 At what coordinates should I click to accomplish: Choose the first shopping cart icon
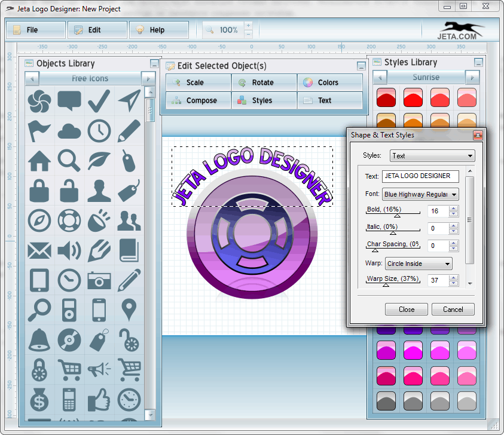pyautogui.click(x=69, y=370)
